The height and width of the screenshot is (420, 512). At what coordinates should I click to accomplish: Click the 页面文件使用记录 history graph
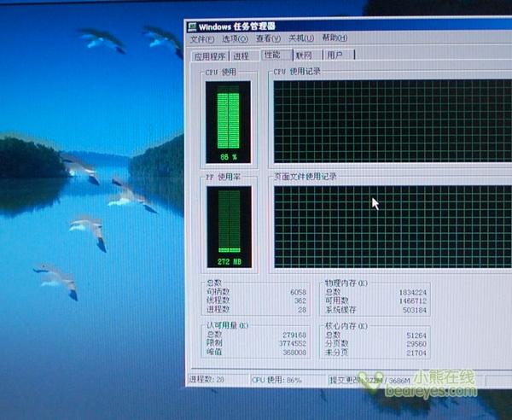tap(393, 227)
